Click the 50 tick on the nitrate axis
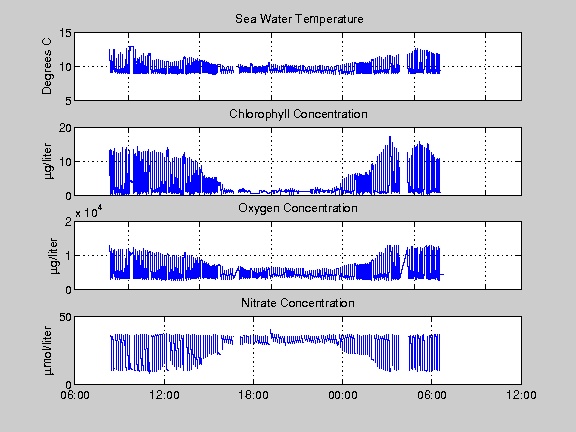This screenshot has height=432, width=576. pyautogui.click(x=65, y=317)
